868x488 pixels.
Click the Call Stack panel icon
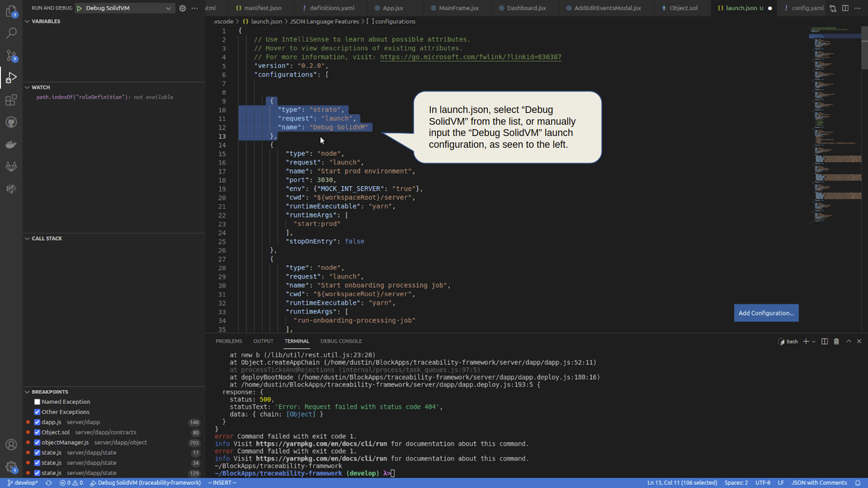(28, 238)
